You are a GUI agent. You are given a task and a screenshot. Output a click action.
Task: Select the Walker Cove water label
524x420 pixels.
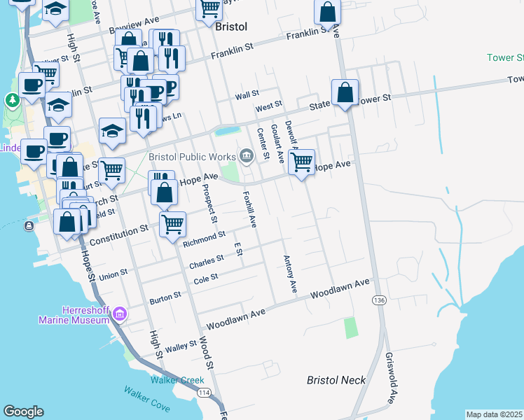pos(147,400)
